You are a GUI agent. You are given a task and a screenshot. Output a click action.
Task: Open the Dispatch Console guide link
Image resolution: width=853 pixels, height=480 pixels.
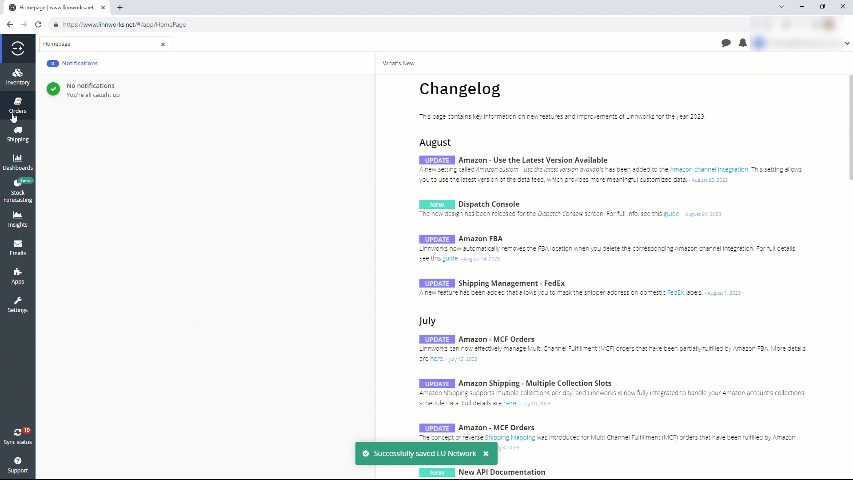[x=671, y=214]
